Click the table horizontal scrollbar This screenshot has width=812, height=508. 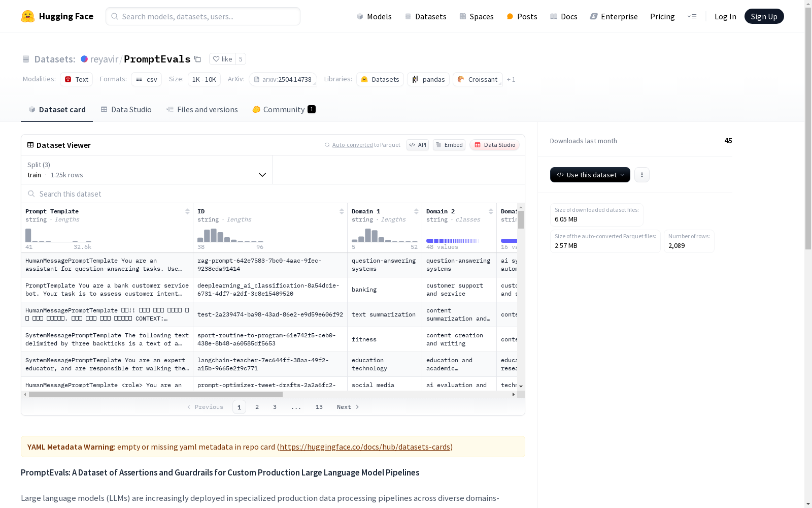pos(156,394)
